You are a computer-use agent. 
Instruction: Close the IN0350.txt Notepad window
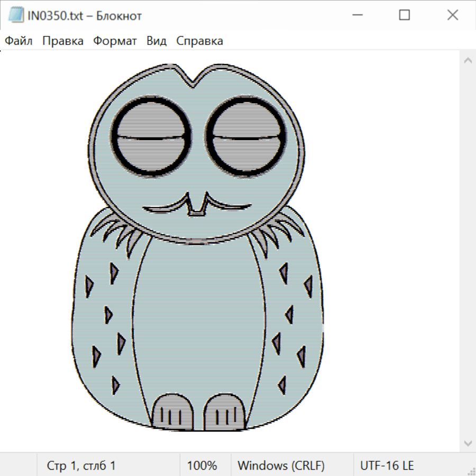pyautogui.click(x=453, y=15)
